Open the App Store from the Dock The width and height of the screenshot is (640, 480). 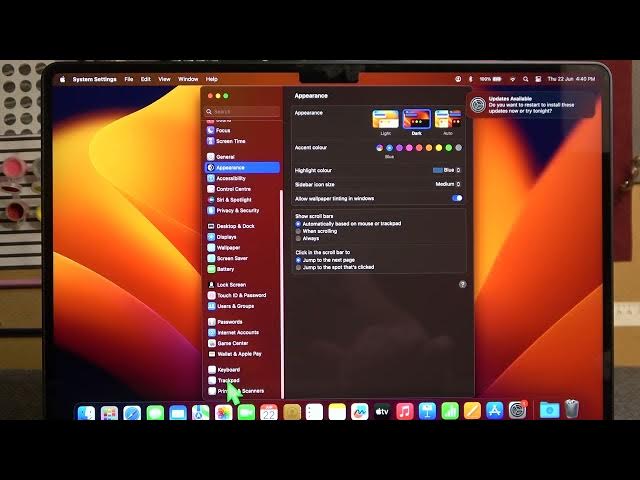[494, 411]
